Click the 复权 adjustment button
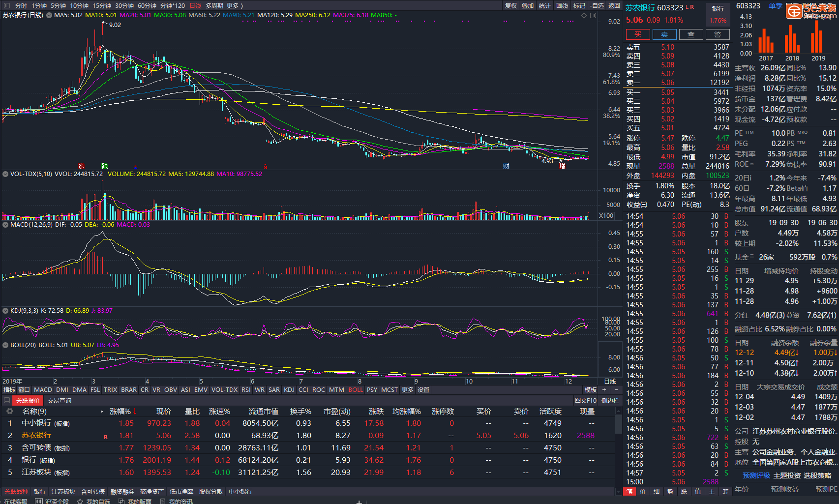The width and height of the screenshot is (839, 504). [511, 5]
